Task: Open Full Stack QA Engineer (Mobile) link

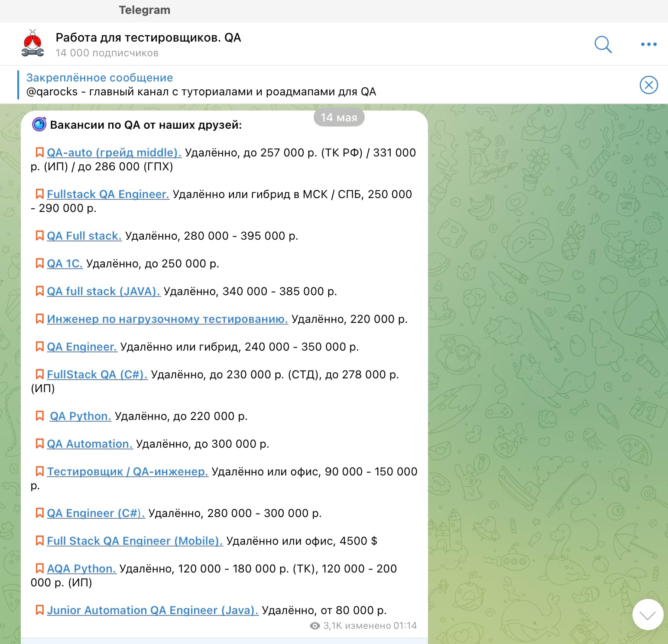Action: (x=135, y=541)
